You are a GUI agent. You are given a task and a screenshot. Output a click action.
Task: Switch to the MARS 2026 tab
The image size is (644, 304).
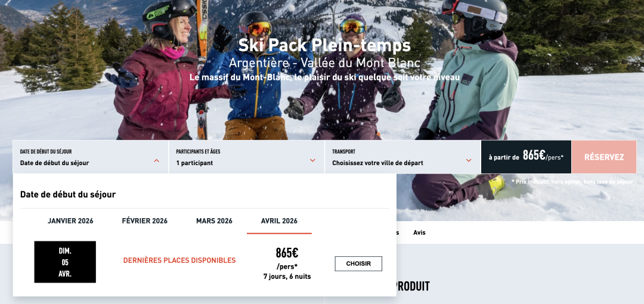[x=214, y=221]
